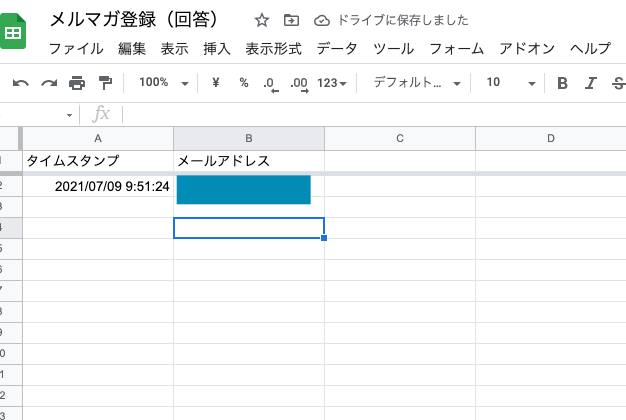Toggle strikethrough formatting
This screenshot has height=420, width=626.
point(618,83)
